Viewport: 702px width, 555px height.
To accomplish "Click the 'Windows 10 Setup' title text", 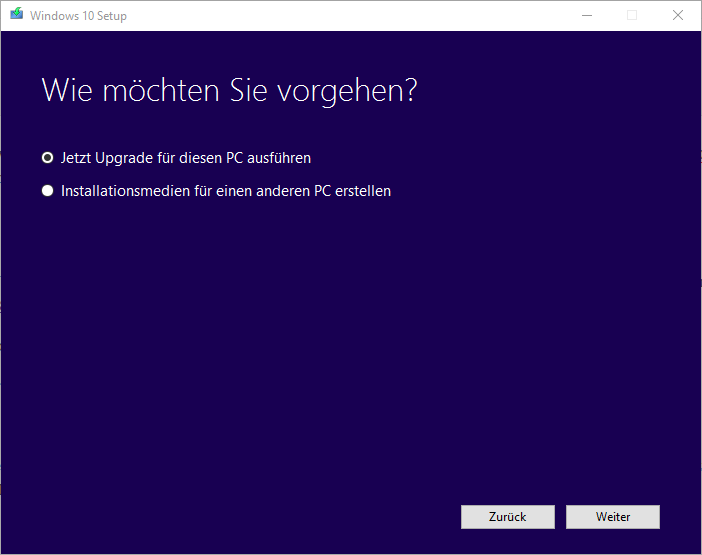I will click(x=78, y=16).
